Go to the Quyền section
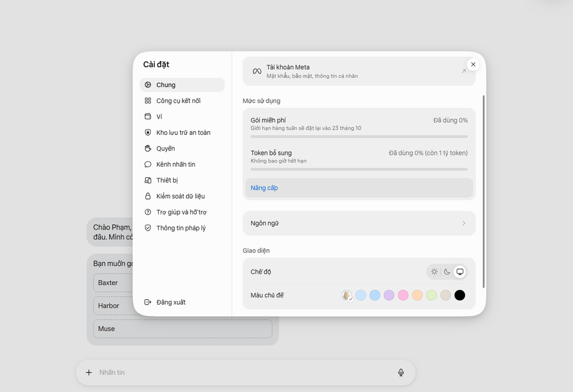The image size is (573, 392). click(182, 148)
